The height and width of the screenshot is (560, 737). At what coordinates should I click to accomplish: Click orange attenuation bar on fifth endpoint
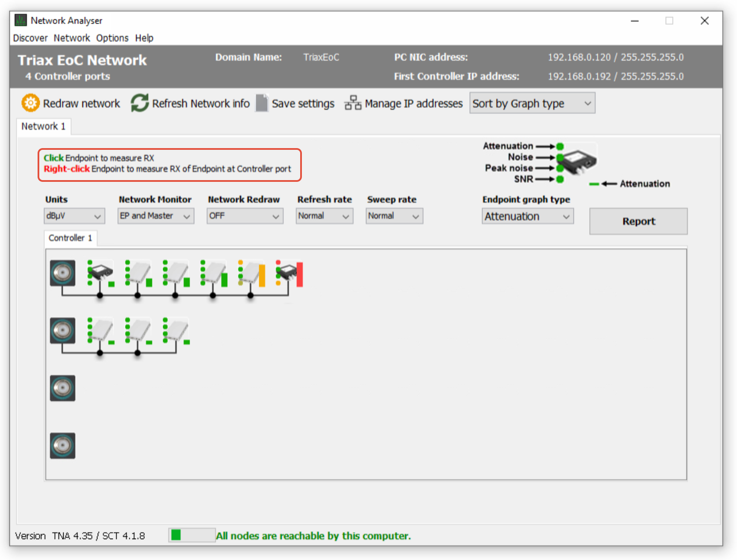(x=262, y=275)
